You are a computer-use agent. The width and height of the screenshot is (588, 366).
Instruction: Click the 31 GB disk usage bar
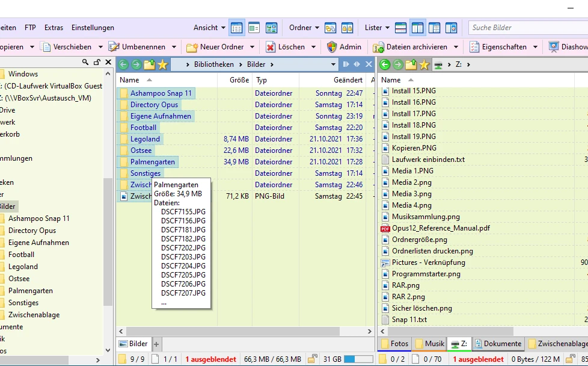[x=358, y=359]
